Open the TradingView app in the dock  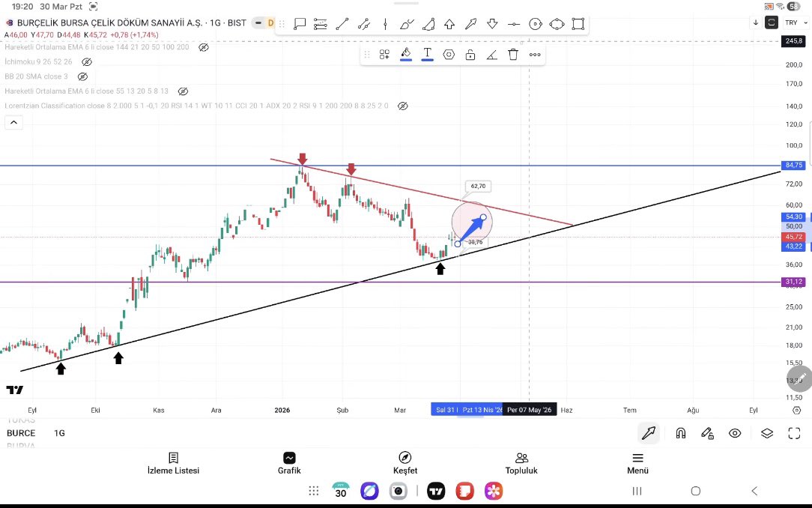(436, 491)
